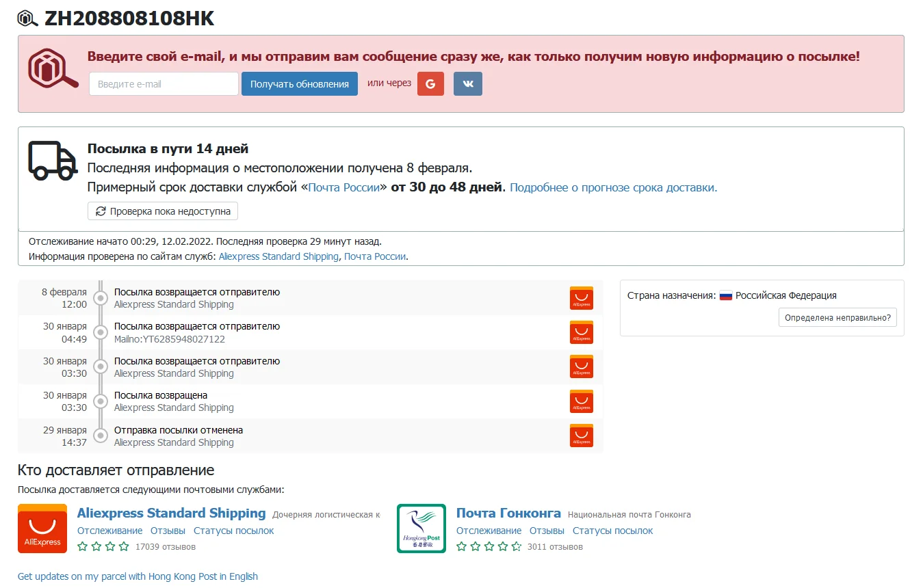Screen dimensions: 910x588
Task: Sign in via the Google button
Action: pyautogui.click(x=430, y=84)
